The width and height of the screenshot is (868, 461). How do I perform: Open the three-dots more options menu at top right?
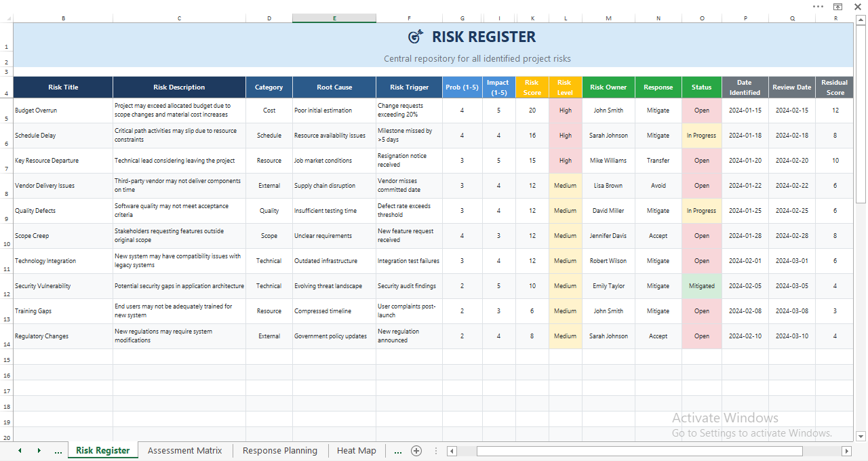818,6
